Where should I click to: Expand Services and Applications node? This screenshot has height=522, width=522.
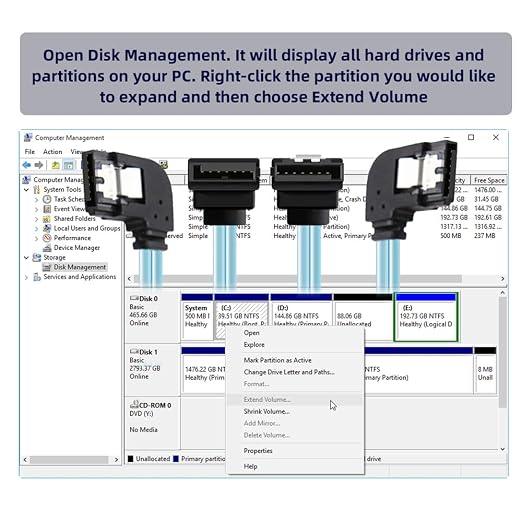(26, 277)
